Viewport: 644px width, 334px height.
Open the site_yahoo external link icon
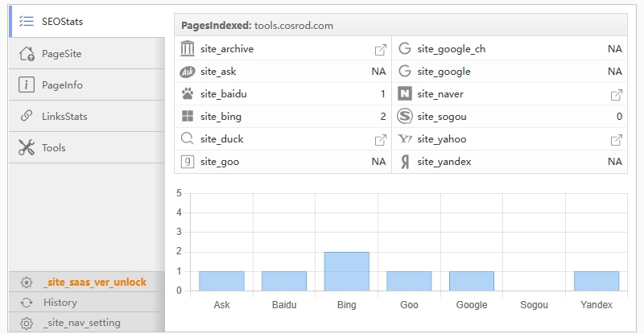point(616,139)
